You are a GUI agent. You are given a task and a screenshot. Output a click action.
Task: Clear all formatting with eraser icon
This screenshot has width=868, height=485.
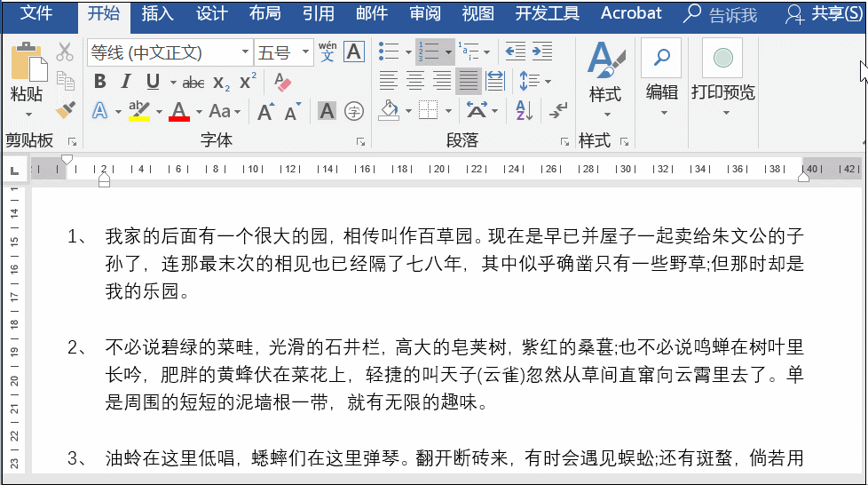[x=282, y=82]
